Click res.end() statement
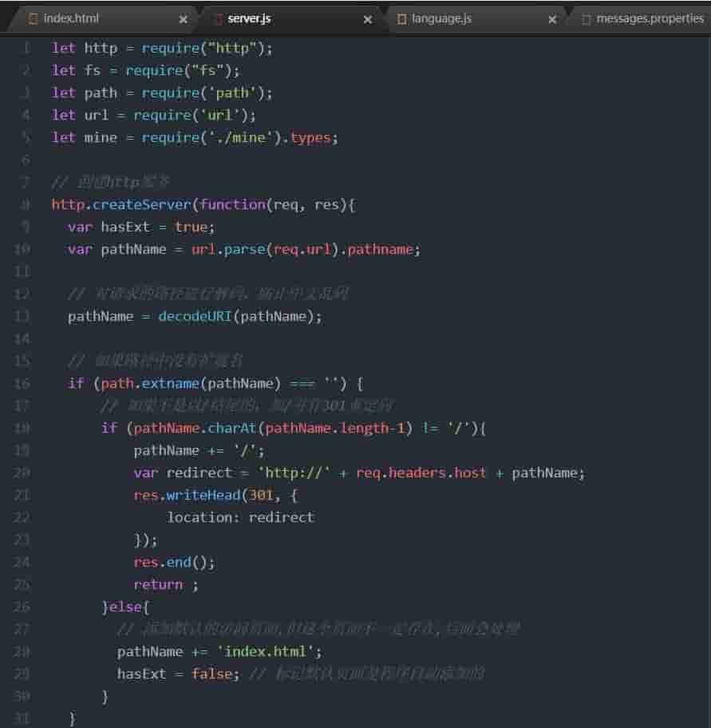The width and height of the screenshot is (711, 728). tap(175, 563)
